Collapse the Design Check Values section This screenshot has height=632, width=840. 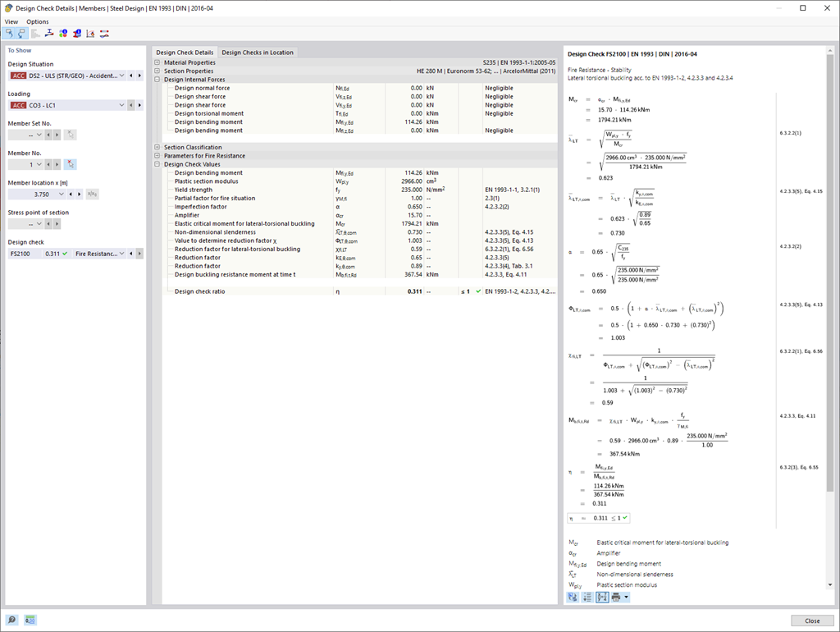tap(157, 165)
